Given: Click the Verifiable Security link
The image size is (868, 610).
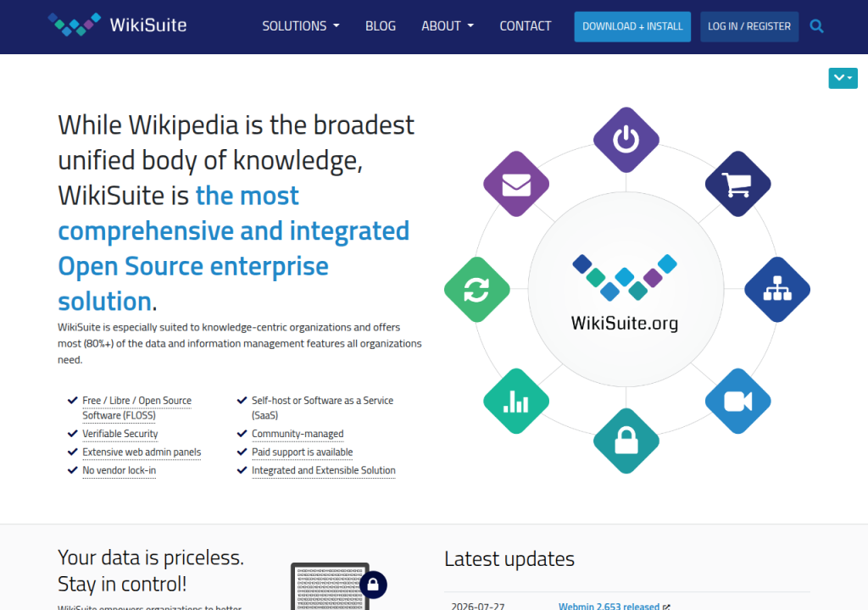Looking at the screenshot, I should point(120,434).
